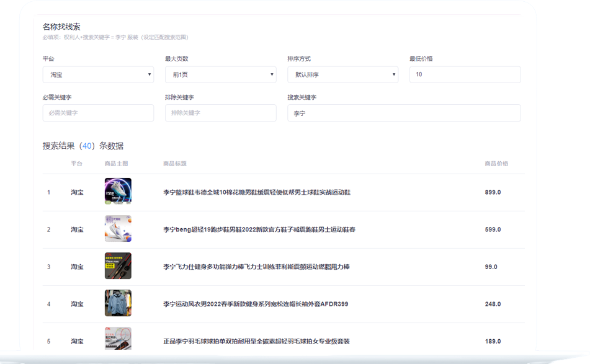Click the 商品价格 column header
Image resolution: width=590 pixels, height=364 pixels.
point(497,164)
